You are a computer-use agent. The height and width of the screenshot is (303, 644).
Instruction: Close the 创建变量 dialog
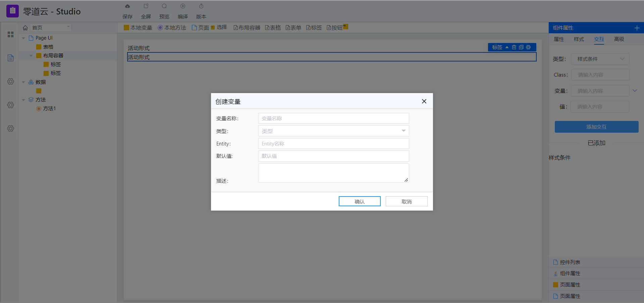tap(424, 101)
